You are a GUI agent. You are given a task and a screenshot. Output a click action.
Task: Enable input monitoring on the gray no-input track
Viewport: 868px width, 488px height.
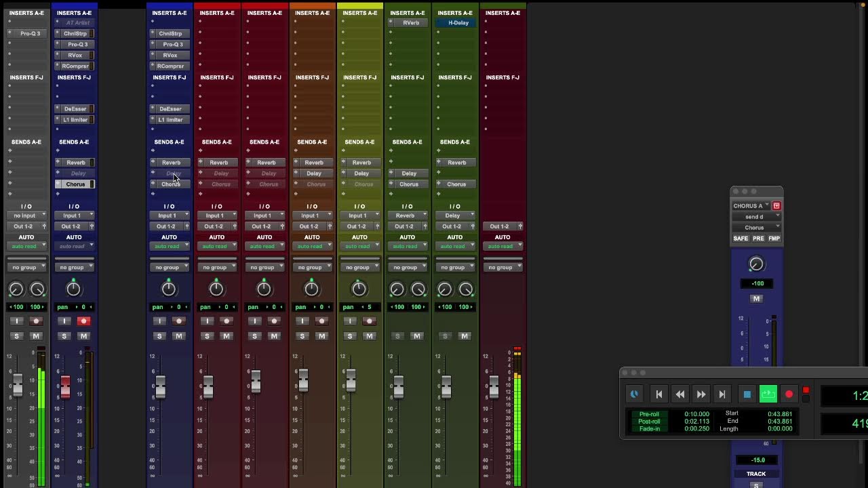point(16,321)
